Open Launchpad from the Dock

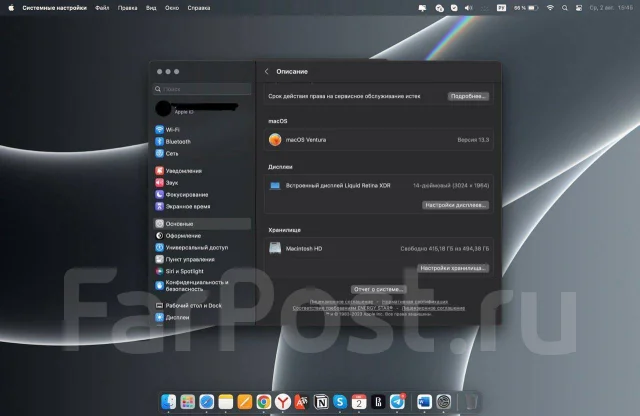click(x=187, y=402)
